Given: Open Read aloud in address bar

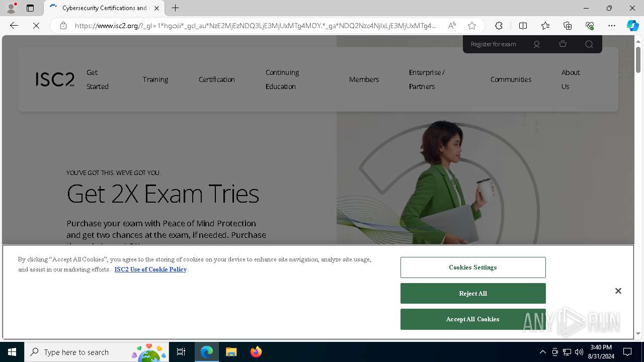Looking at the screenshot, I should (x=452, y=26).
